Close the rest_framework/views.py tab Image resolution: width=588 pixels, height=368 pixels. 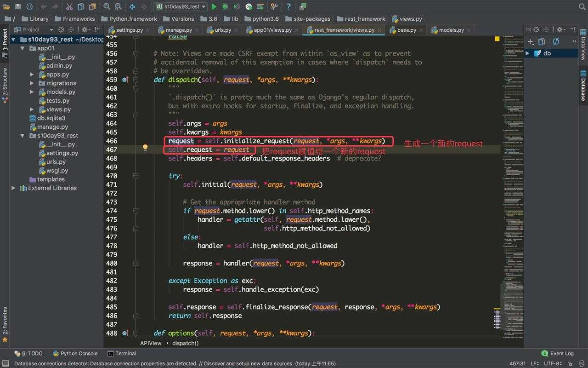[379, 30]
